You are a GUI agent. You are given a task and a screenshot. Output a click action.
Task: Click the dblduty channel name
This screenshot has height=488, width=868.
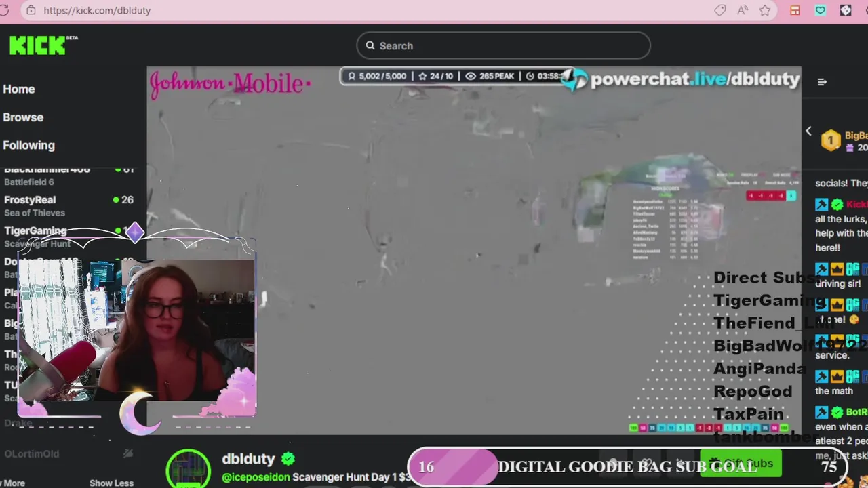tap(248, 459)
